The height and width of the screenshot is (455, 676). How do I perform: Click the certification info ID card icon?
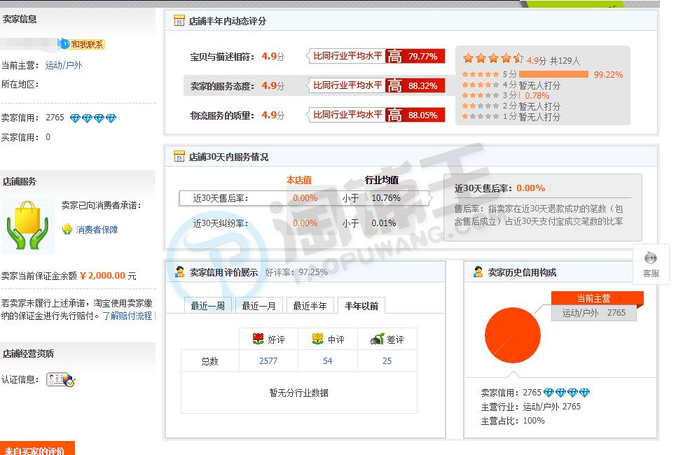61,380
